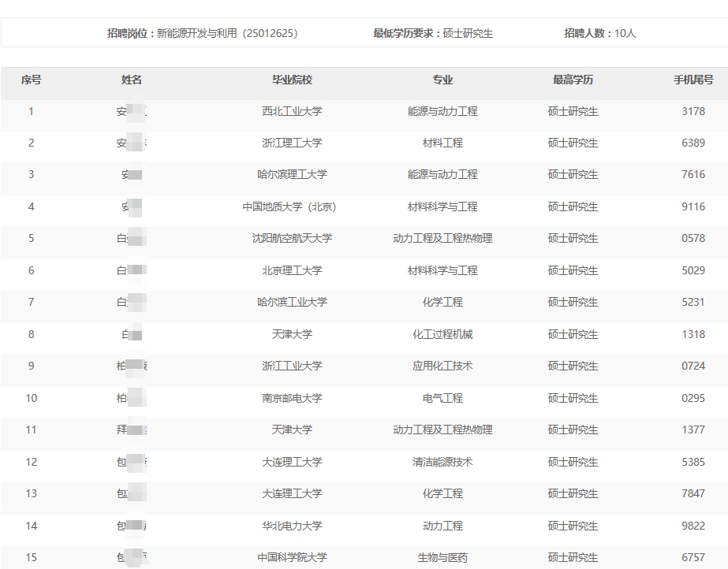
Task: Click the 最低学历要求 label text
Action: point(407,33)
